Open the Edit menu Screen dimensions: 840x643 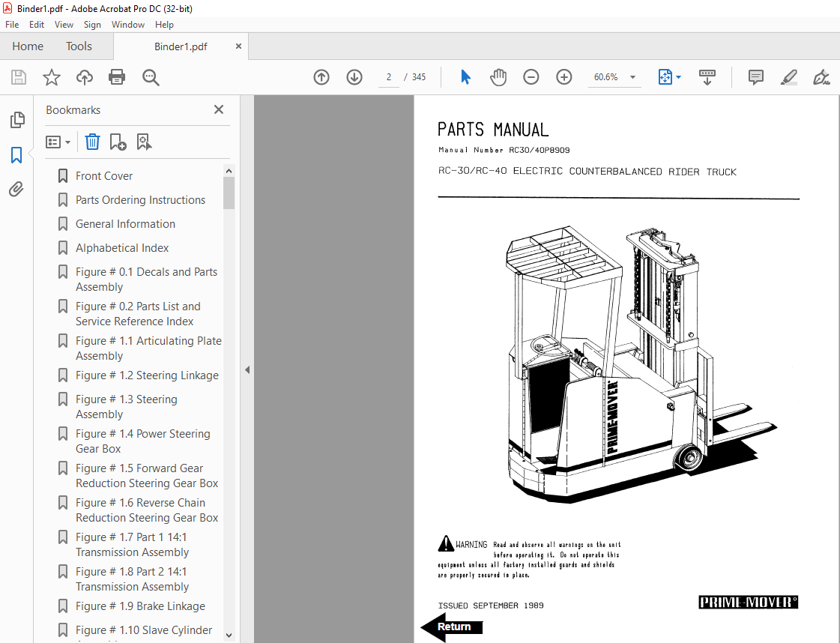coord(37,25)
